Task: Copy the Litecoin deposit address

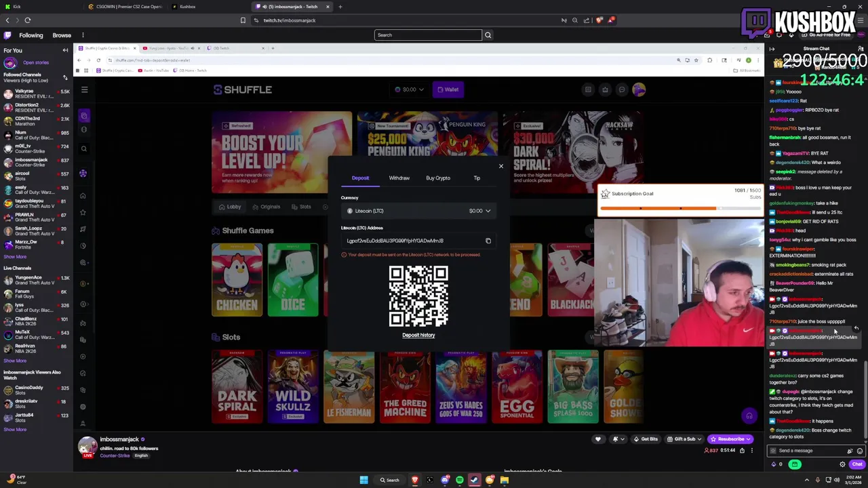Action: click(x=488, y=241)
